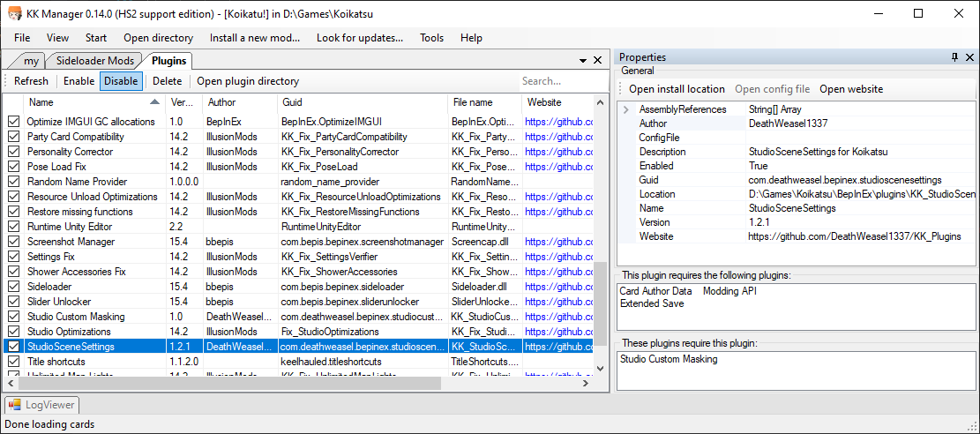This screenshot has height=434, width=980.
Task: Open the Slider Unlocker GitHub website link
Action: click(x=557, y=302)
